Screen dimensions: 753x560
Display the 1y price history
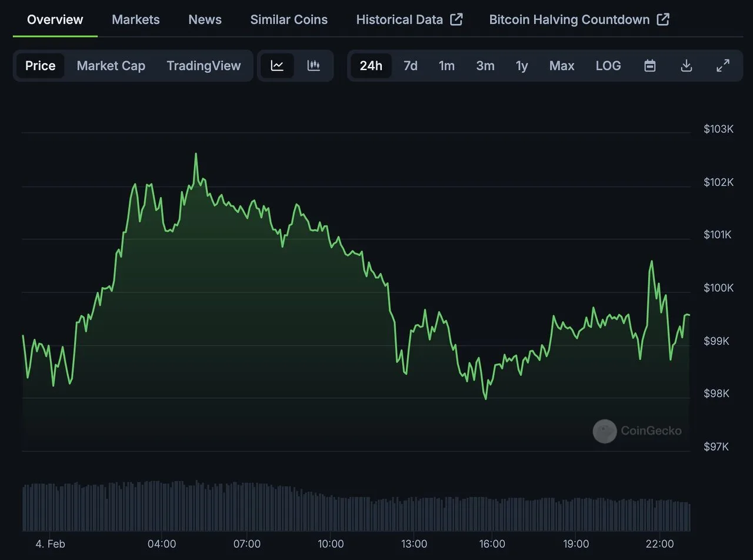(522, 65)
